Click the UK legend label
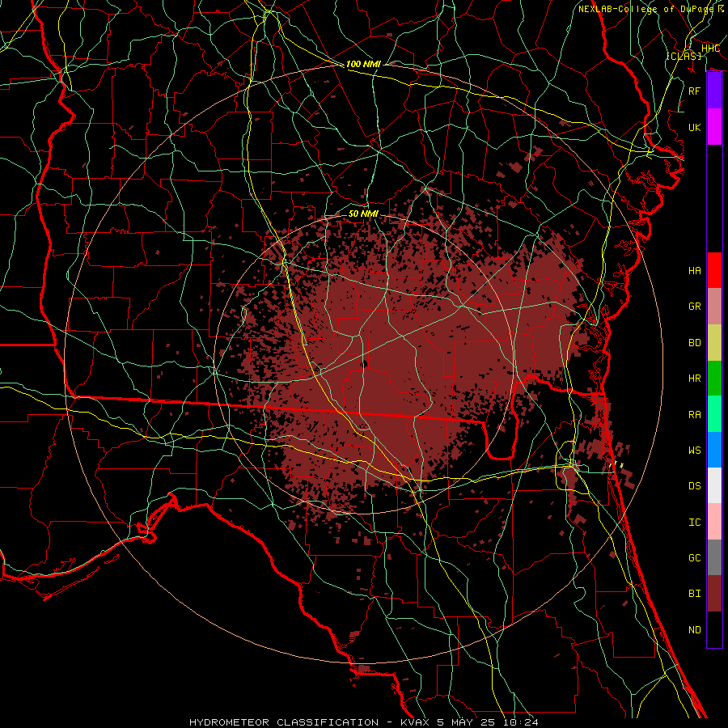Screen dimensions: 728x728 [x=695, y=127]
